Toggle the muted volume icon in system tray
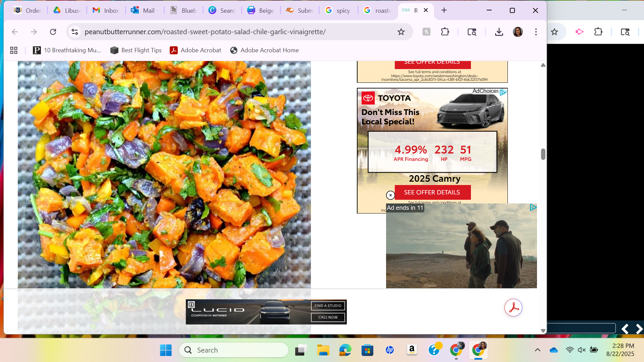This screenshot has height=362, width=644. click(582, 350)
